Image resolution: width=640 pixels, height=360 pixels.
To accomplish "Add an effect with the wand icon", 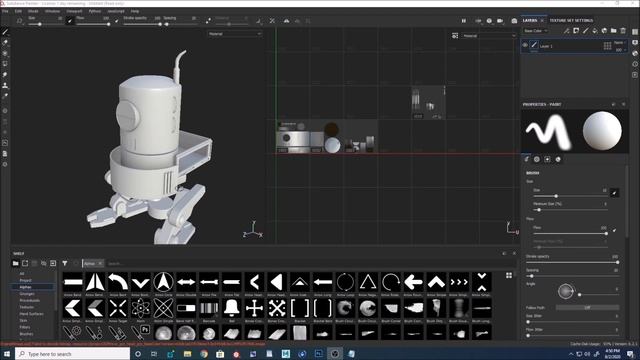I will pyautogui.click(x=567, y=31).
